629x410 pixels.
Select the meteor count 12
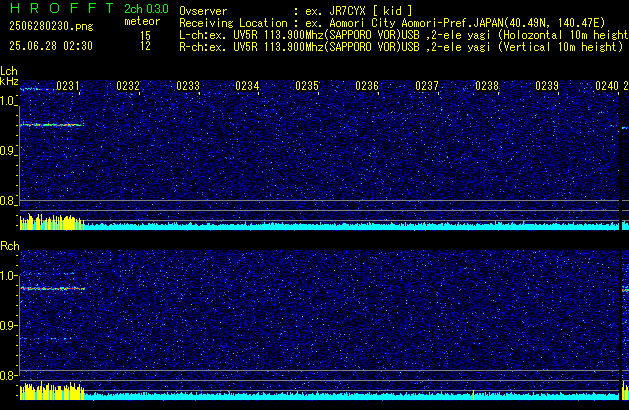coord(145,46)
